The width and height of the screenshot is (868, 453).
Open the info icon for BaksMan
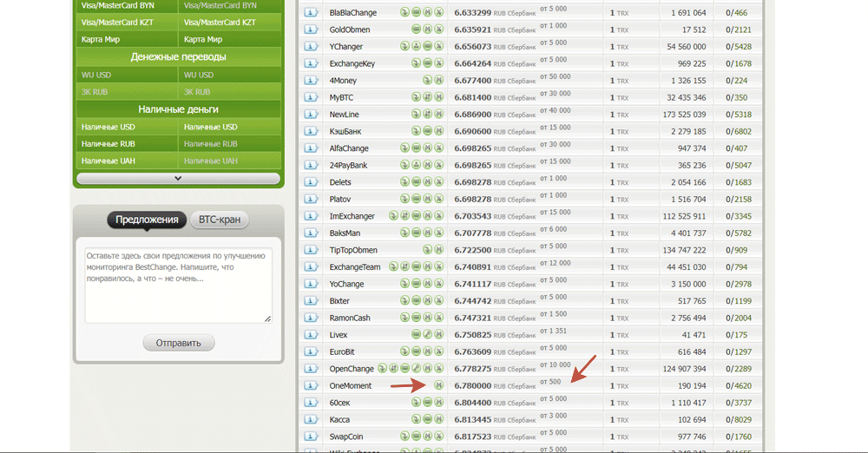[311, 233]
